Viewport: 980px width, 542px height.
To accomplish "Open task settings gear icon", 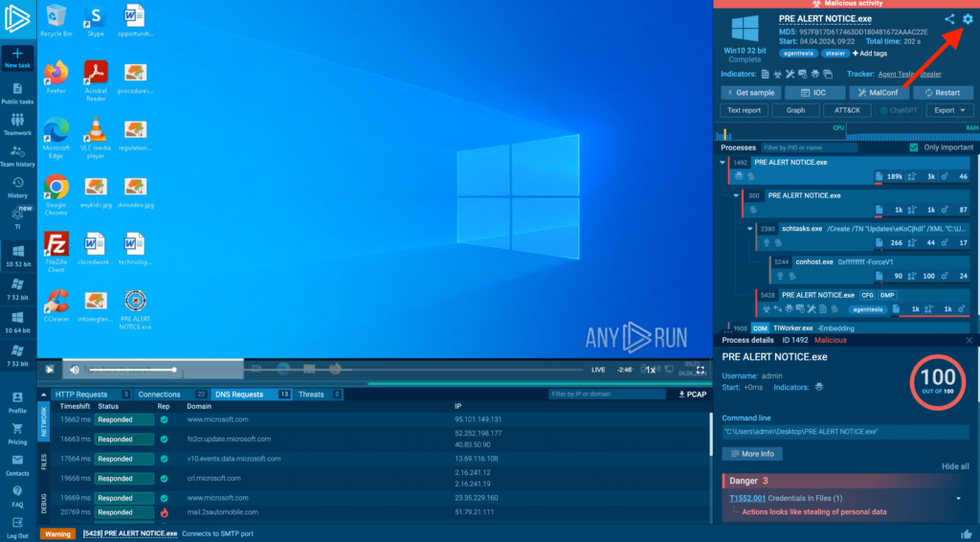I will click(967, 19).
